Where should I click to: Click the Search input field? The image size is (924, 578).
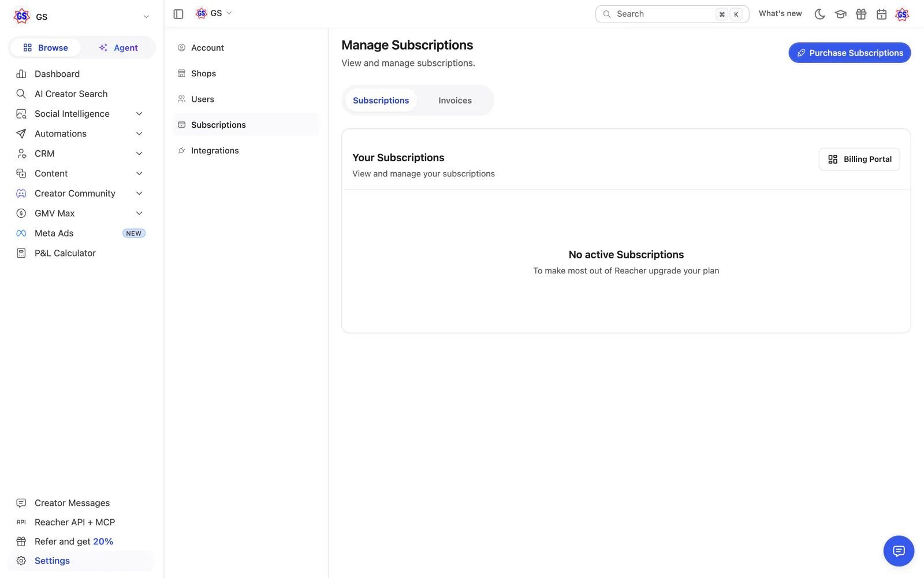(672, 14)
